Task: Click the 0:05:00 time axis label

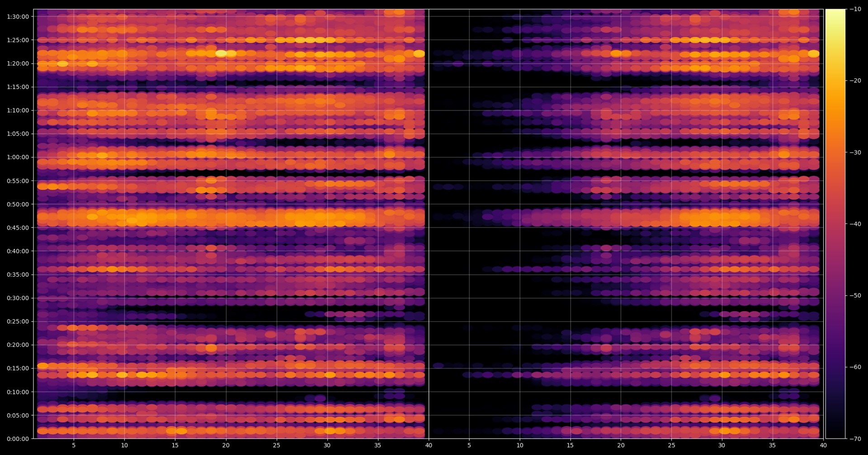Action: [18, 415]
